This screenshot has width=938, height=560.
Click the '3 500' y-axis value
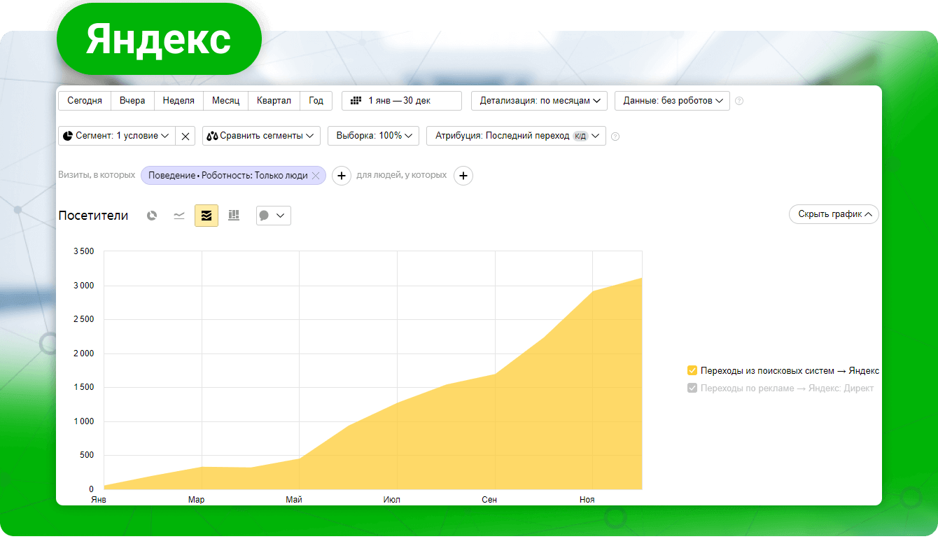pyautogui.click(x=83, y=251)
